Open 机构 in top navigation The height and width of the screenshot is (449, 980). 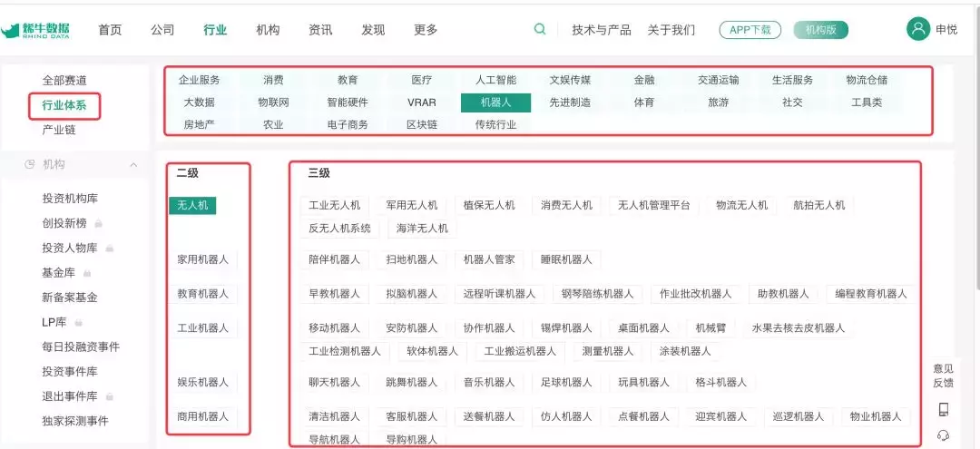click(x=268, y=30)
